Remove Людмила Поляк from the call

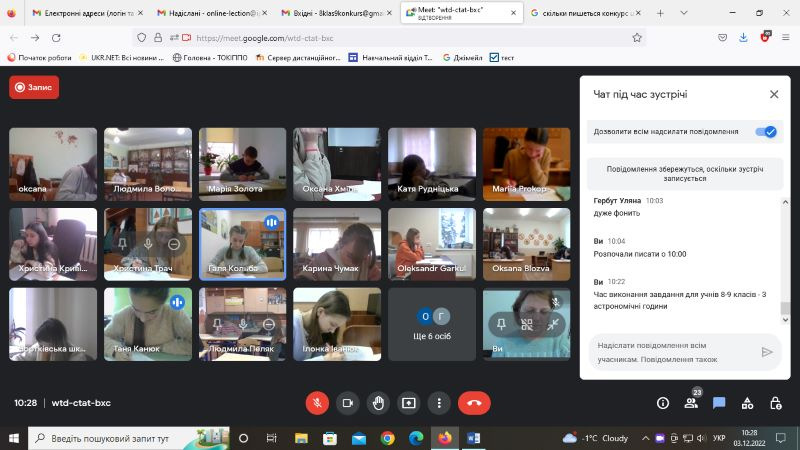click(x=268, y=323)
